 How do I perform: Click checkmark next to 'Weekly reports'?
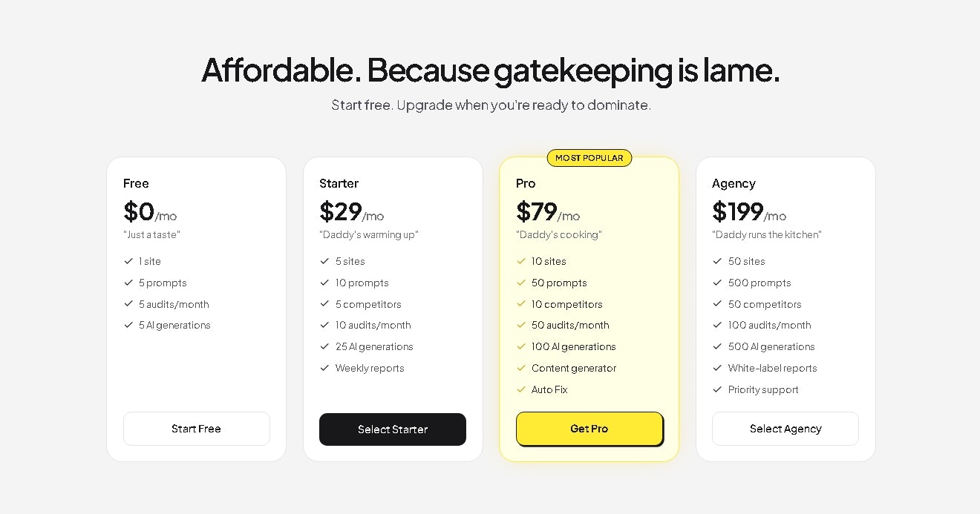pyautogui.click(x=324, y=368)
